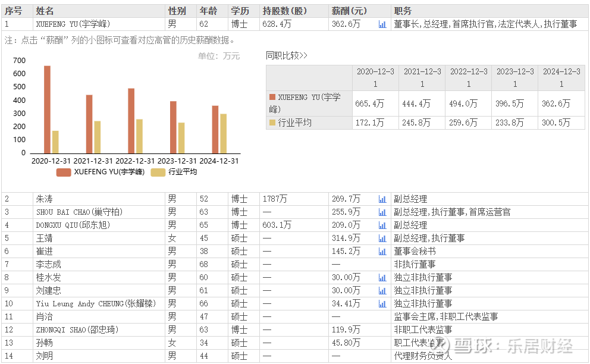Click the 1787万 shareholding value
The height and width of the screenshot is (364, 590).
[275, 199]
